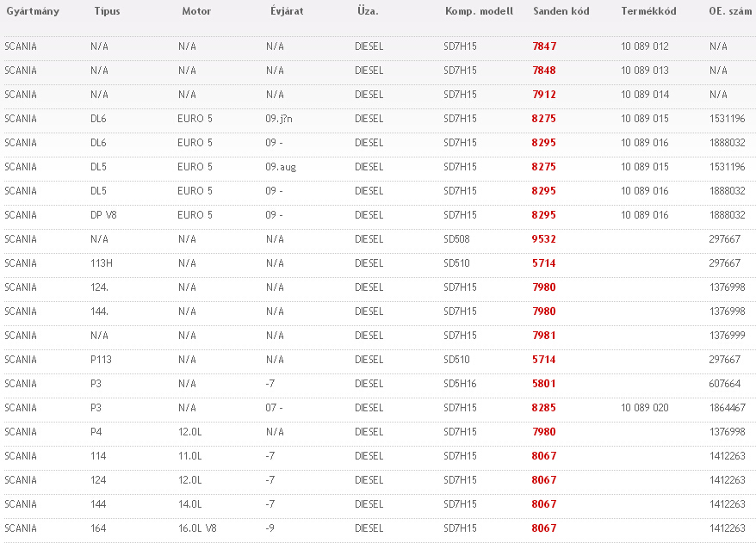Select the Sanden kód column header
This screenshot has height=543, width=756.
[x=561, y=12]
